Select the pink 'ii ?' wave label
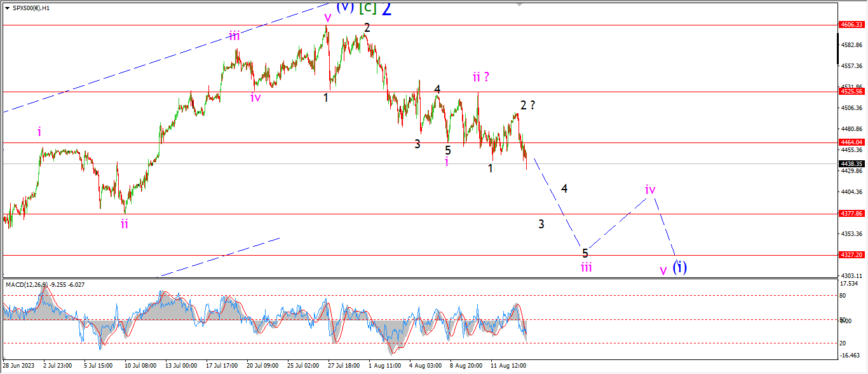Image resolution: width=868 pixels, height=374 pixels. [x=482, y=77]
